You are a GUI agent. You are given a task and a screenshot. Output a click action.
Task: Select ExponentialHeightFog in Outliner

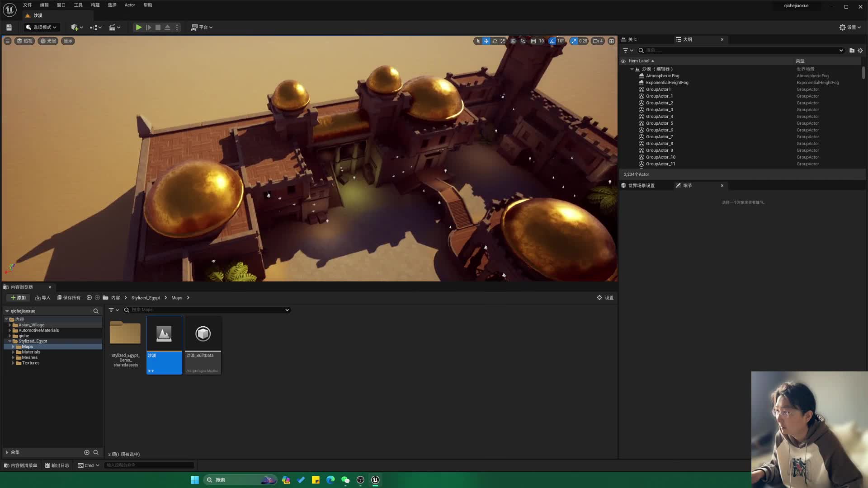(667, 83)
